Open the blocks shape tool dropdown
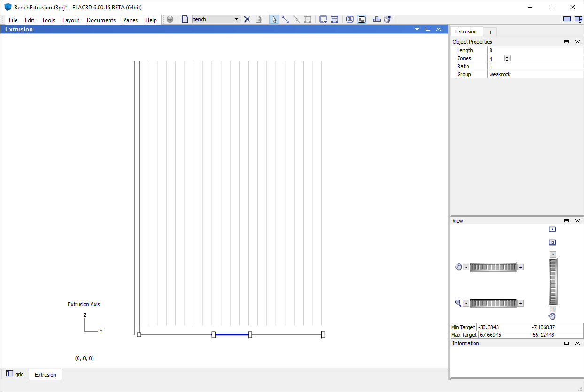 pos(323,19)
